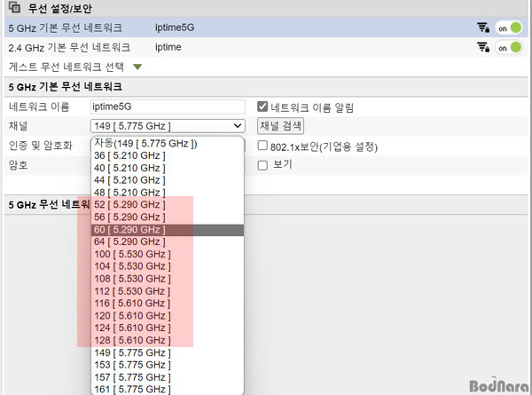Pick channel 153 [ 5.775 GHz ]
The width and height of the screenshot is (532, 395).
(168, 365)
